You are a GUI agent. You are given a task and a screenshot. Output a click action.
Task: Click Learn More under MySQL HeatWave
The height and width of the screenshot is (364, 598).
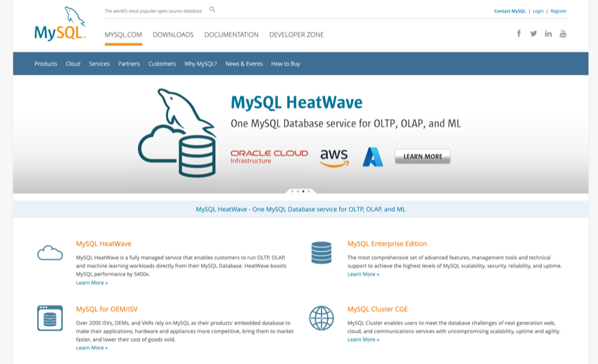pyautogui.click(x=92, y=282)
